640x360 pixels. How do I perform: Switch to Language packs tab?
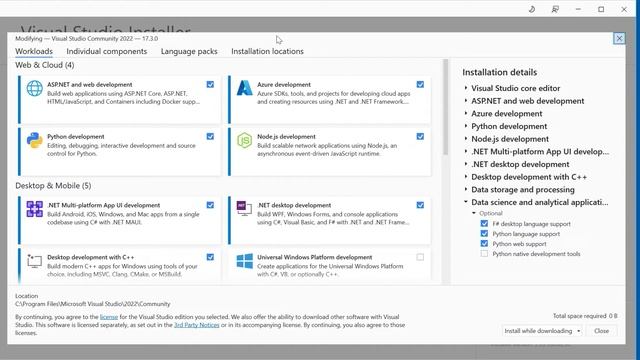[x=189, y=51]
